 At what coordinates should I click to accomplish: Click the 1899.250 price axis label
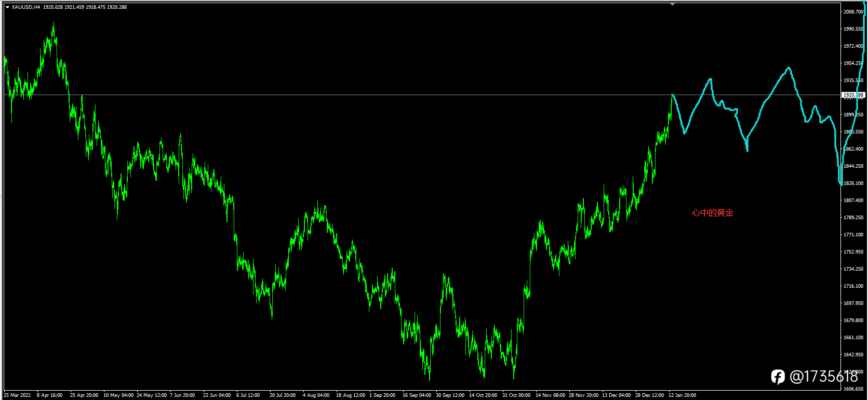pos(853,115)
